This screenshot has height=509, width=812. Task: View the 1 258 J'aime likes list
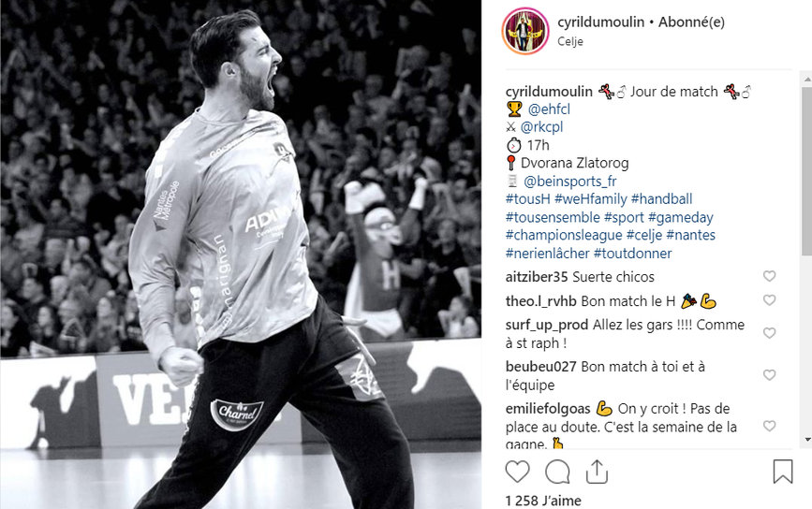click(x=543, y=501)
